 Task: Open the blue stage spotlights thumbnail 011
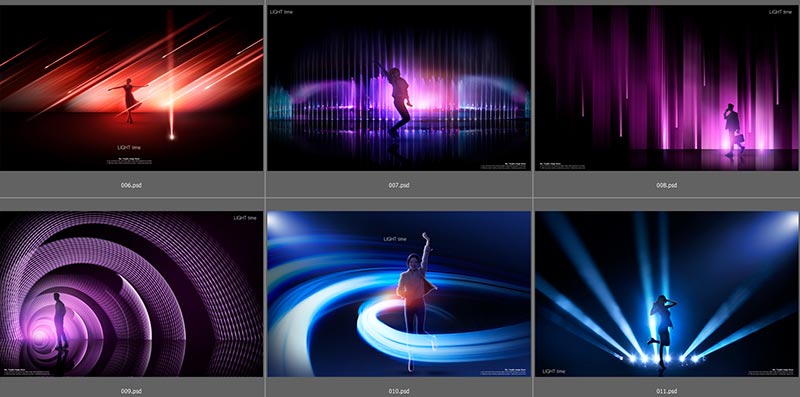pos(667,294)
